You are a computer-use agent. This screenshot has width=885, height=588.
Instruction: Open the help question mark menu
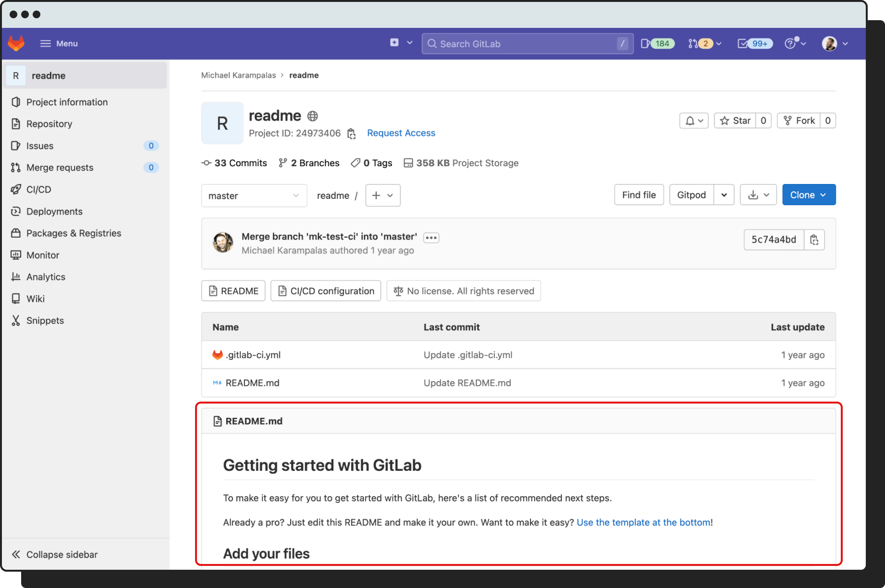pos(795,43)
